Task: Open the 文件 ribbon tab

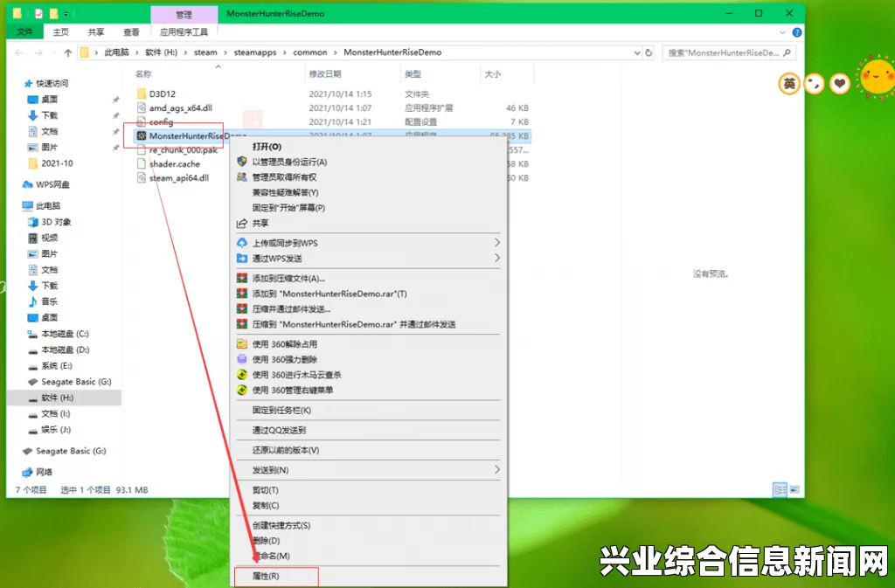Action: pyautogui.click(x=25, y=32)
